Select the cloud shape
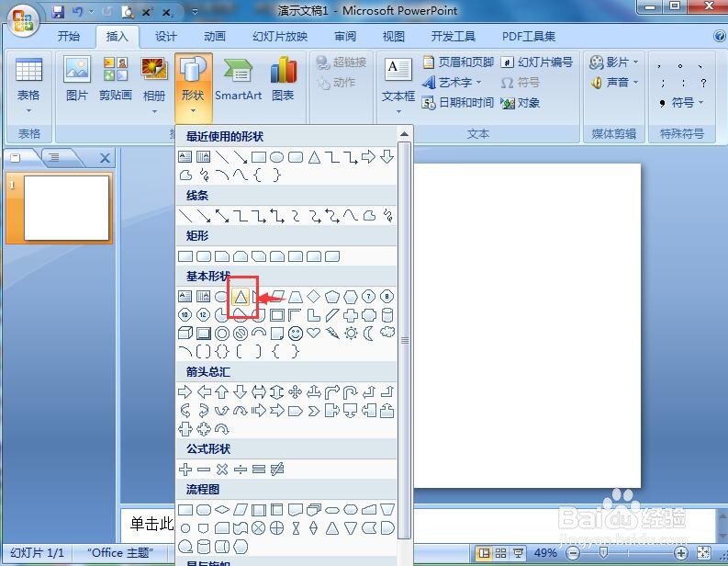 (387, 333)
